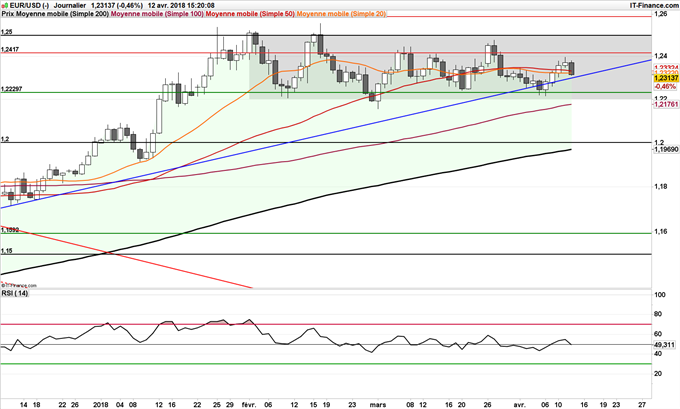680x409 pixels.
Task: Click the Prix legend label
Action: pyautogui.click(x=8, y=14)
